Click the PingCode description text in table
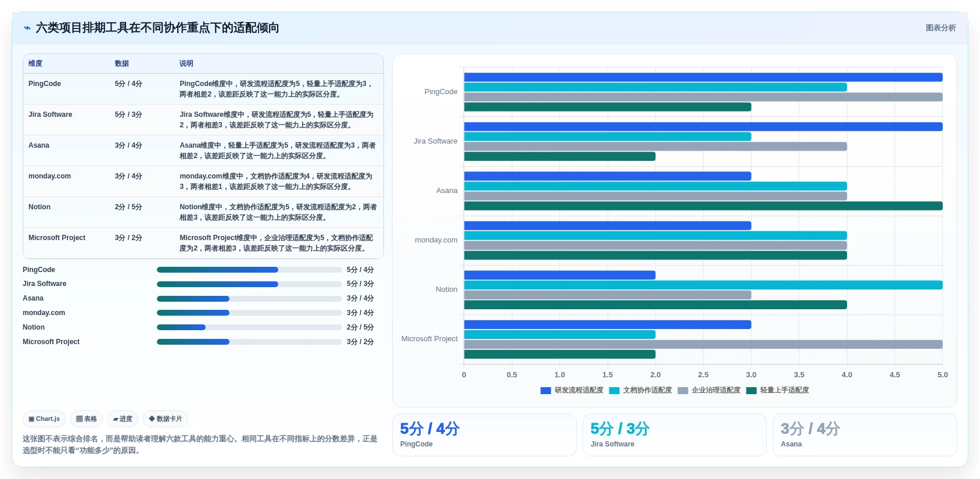Image resolution: width=980 pixels, height=479 pixels. point(276,89)
